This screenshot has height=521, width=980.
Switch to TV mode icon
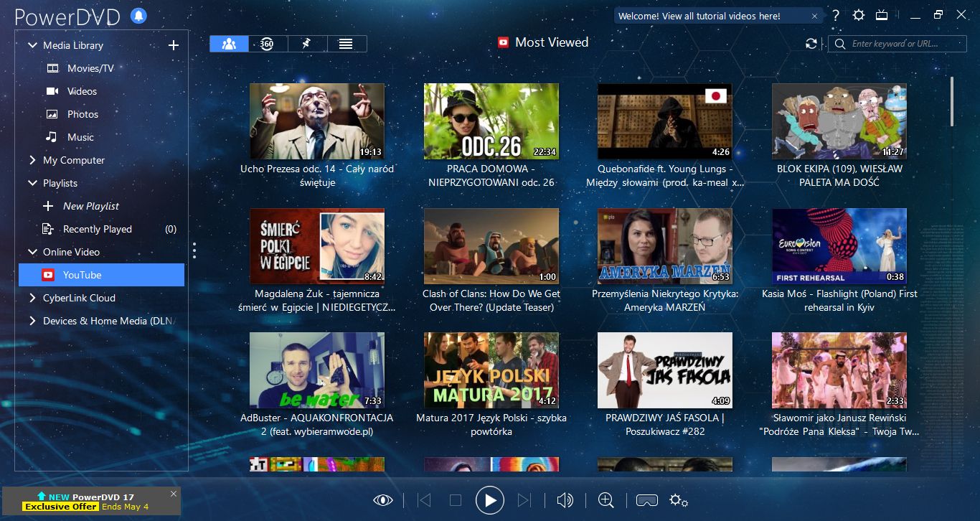882,15
